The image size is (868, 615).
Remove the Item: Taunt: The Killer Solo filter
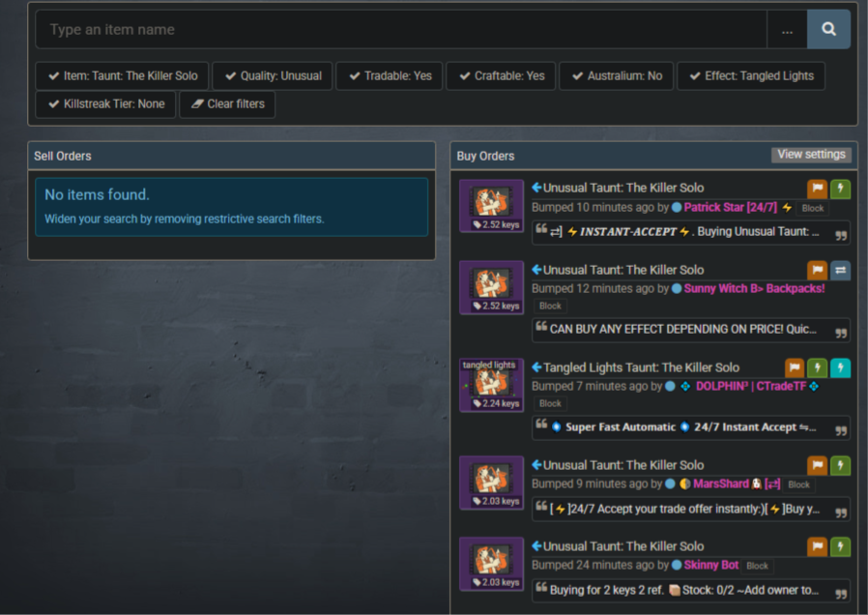[x=123, y=75]
